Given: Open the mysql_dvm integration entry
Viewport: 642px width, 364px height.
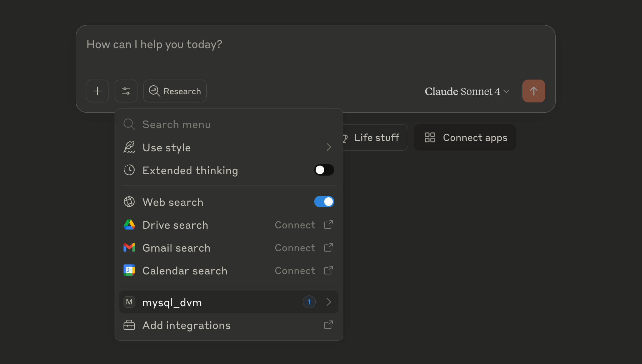Looking at the screenshot, I should click(x=229, y=302).
